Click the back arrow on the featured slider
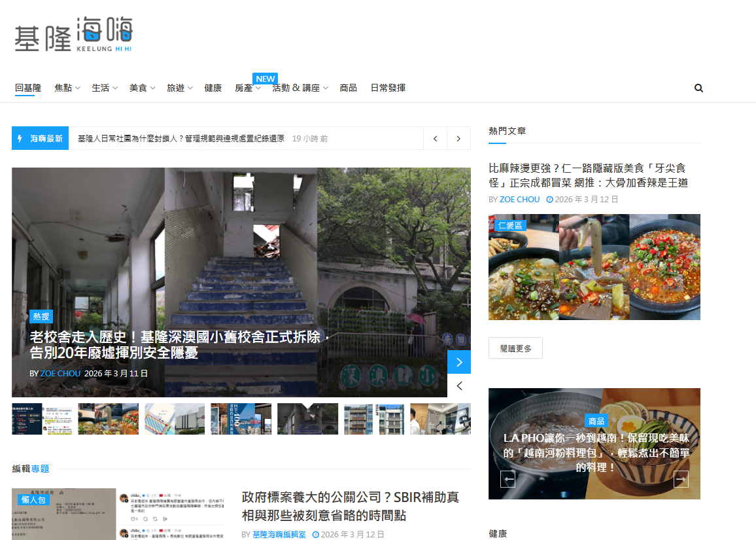This screenshot has height=540, width=756. click(459, 386)
